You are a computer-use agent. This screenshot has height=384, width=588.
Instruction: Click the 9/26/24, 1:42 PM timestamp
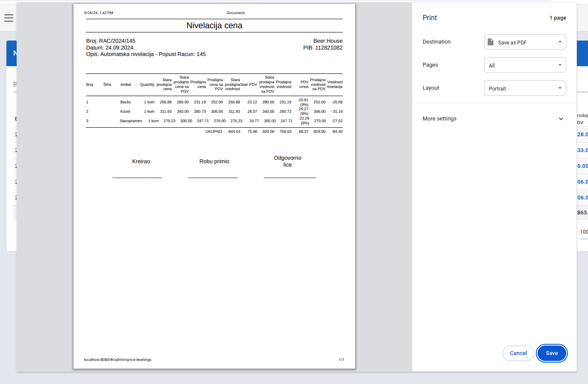(99, 13)
